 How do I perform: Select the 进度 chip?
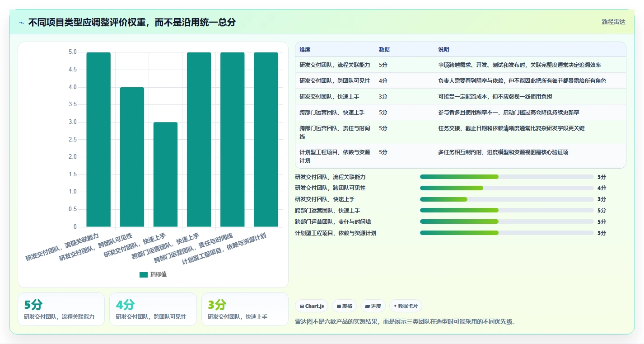(373, 306)
